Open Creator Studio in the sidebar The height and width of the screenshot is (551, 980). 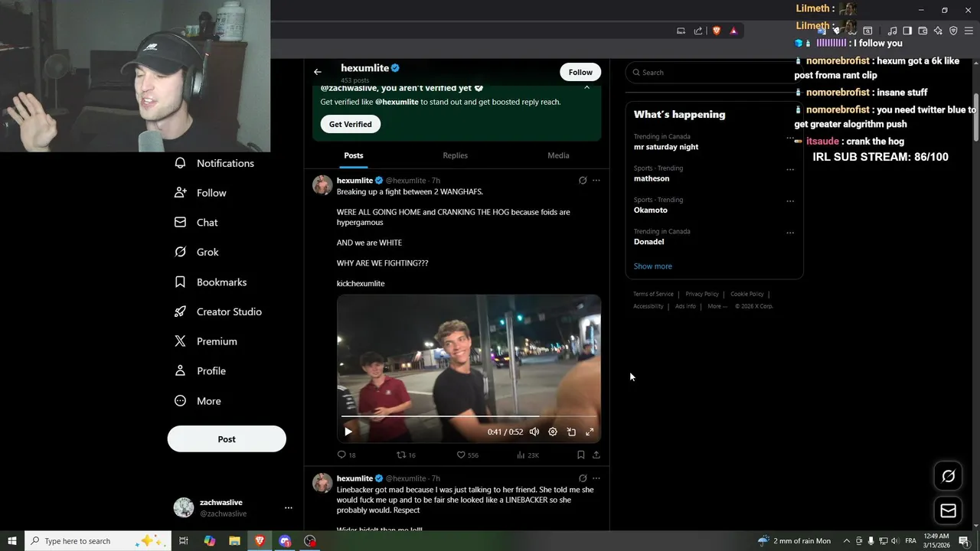click(218, 311)
